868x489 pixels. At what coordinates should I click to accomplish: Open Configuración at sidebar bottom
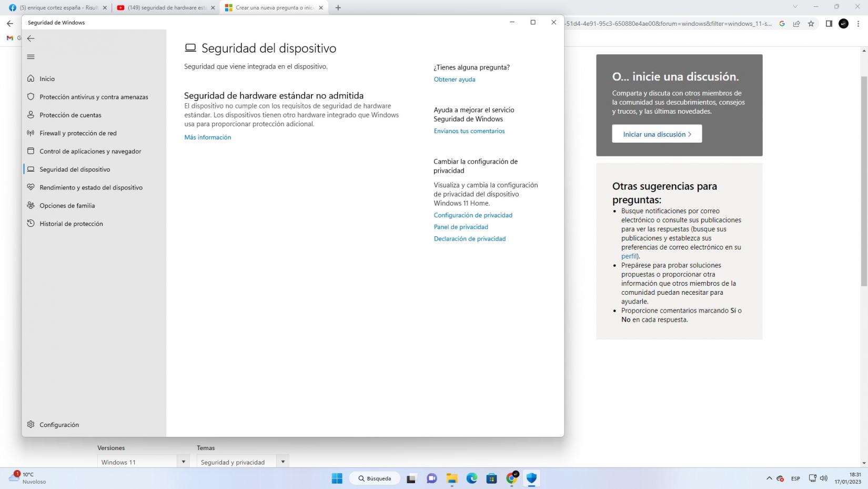coord(94,425)
